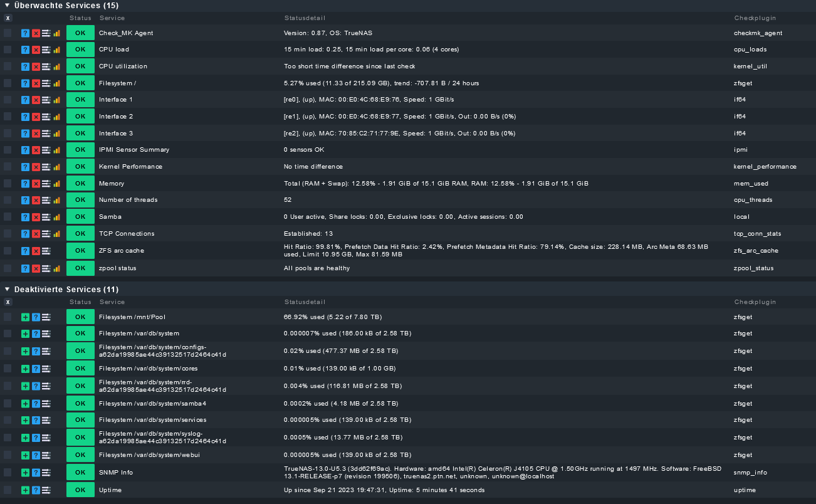Click the Checkplugin column header of monitored services
816x504 pixels.
755,18
